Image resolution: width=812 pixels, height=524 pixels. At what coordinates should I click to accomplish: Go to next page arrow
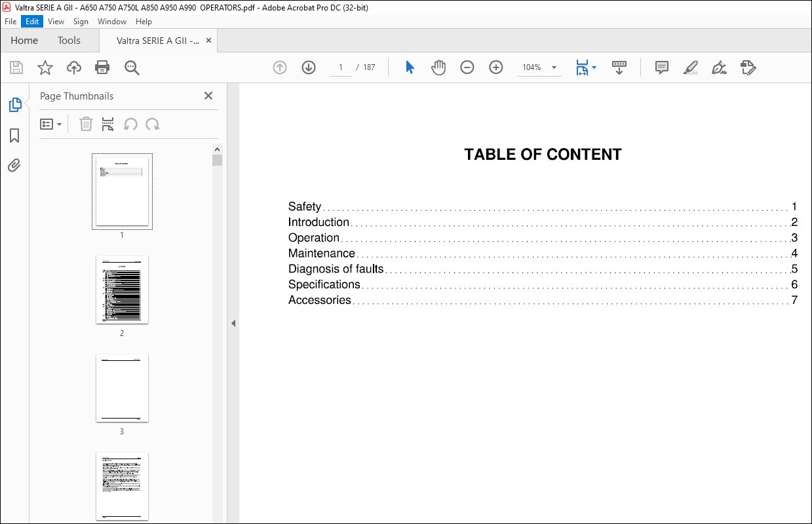309,67
